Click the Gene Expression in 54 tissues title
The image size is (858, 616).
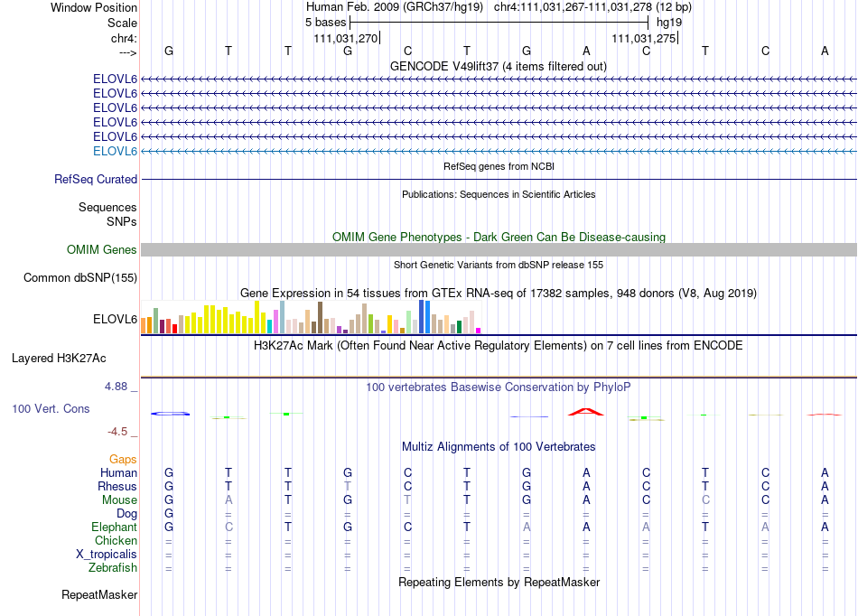click(x=499, y=294)
